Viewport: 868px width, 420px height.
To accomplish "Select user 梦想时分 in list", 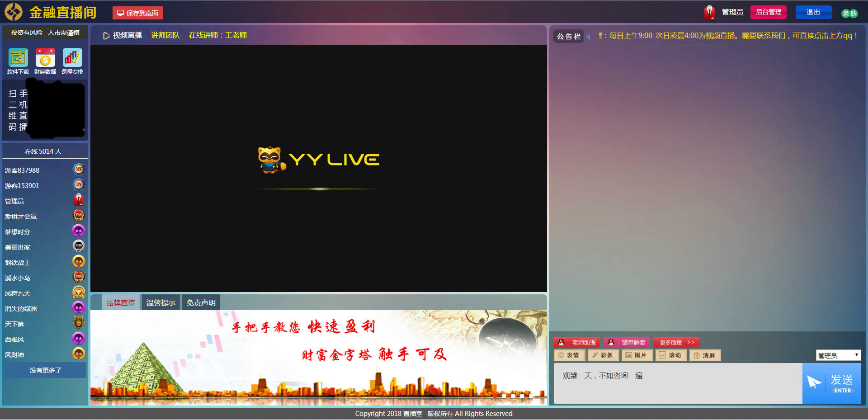I will (18, 232).
